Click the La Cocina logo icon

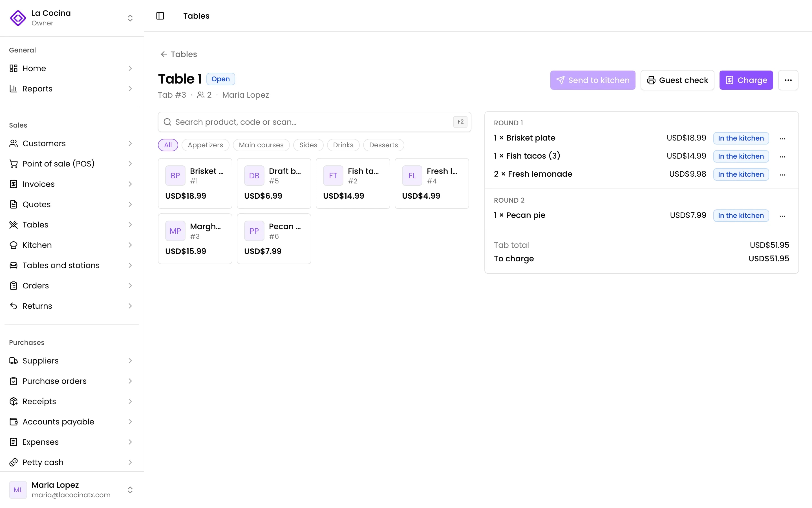tap(18, 18)
